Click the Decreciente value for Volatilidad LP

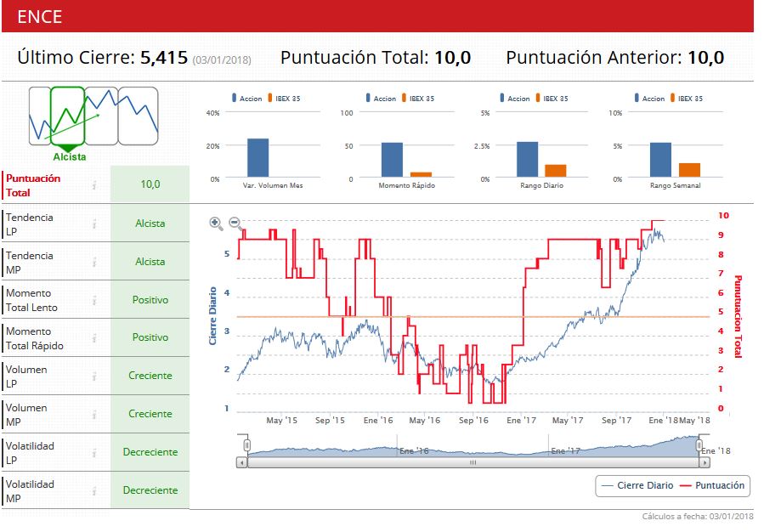pyautogui.click(x=150, y=452)
